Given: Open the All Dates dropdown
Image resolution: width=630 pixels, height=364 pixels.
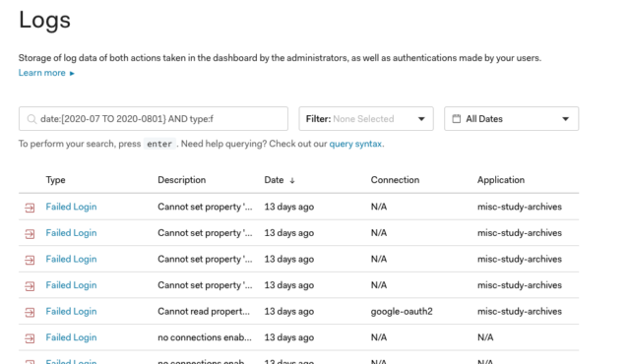Looking at the screenshot, I should (x=512, y=119).
